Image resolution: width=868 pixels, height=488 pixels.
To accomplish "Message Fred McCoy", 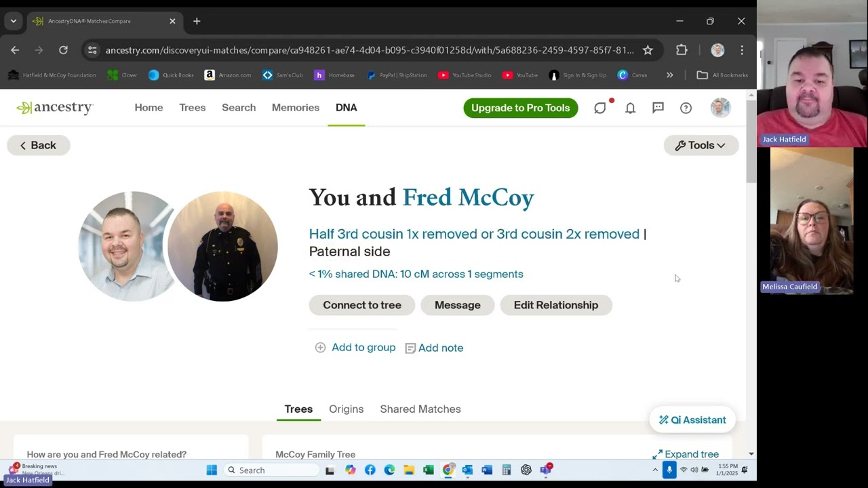I will coord(458,305).
